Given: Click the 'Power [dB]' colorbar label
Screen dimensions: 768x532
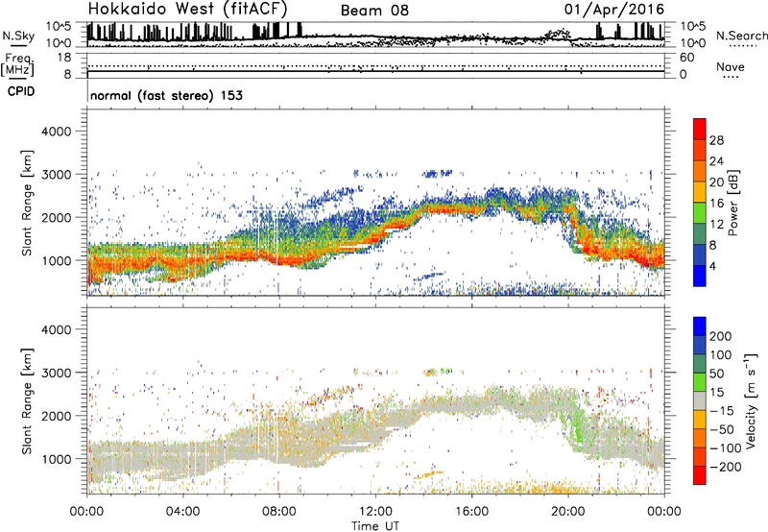Looking at the screenshot, I should pos(732,203).
